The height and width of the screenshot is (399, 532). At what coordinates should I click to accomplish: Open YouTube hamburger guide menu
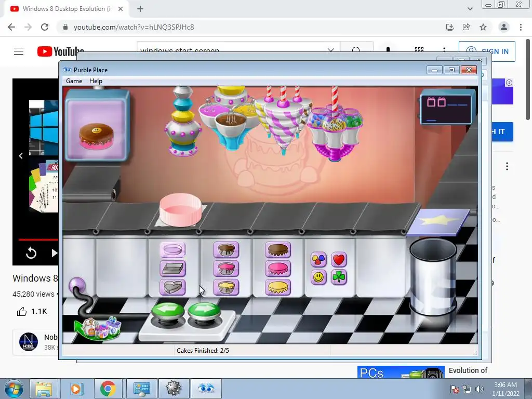coord(19,51)
